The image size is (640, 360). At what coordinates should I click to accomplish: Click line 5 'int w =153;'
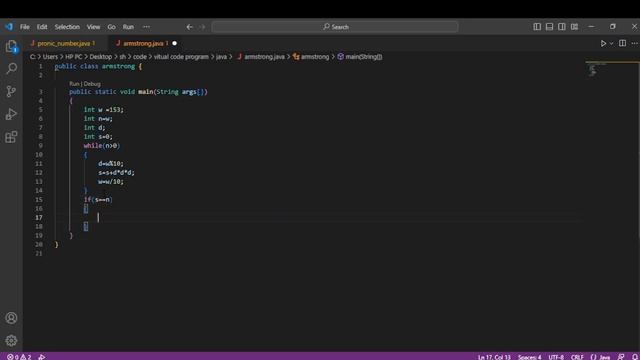(x=104, y=110)
